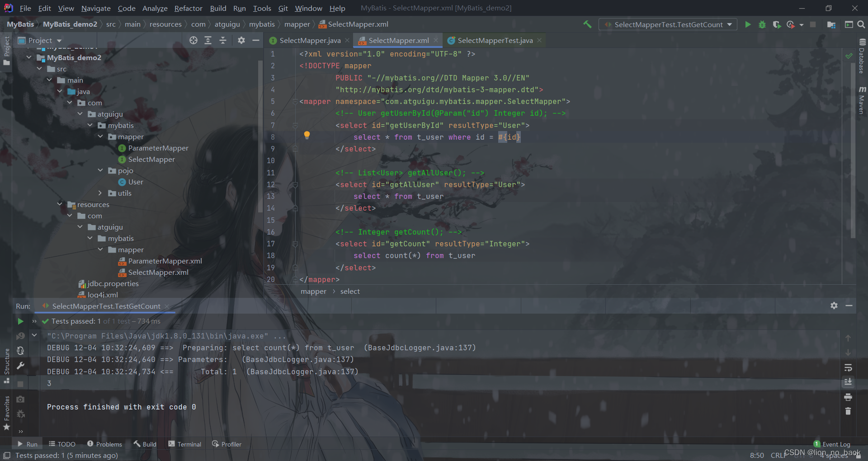Switch to SelectMapper.java editor tab
The image size is (868, 461).
click(310, 40)
